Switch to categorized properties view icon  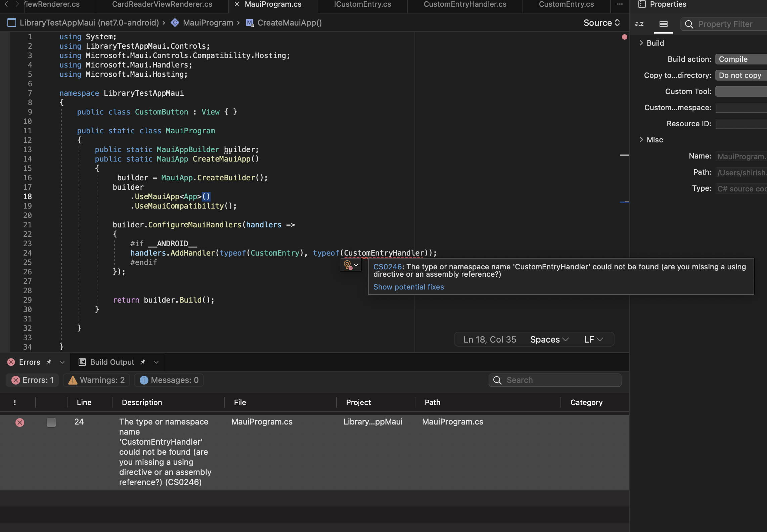[x=663, y=24]
